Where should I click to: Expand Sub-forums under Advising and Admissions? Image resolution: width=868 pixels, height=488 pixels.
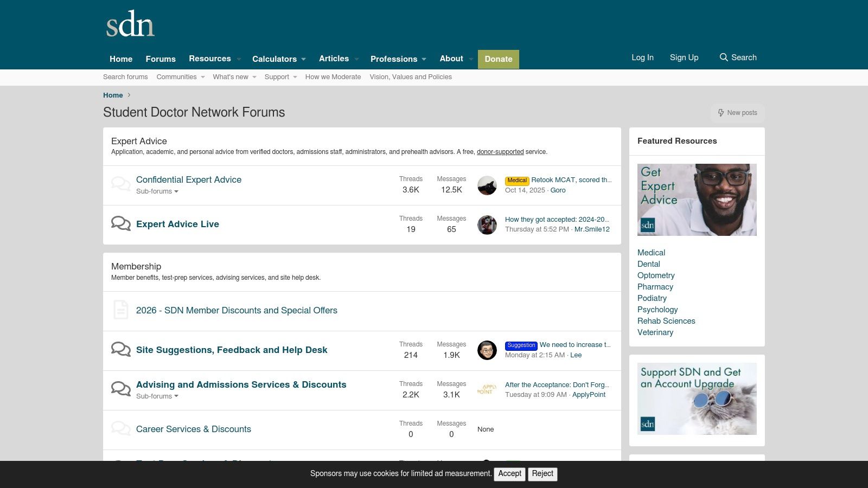coord(157,396)
